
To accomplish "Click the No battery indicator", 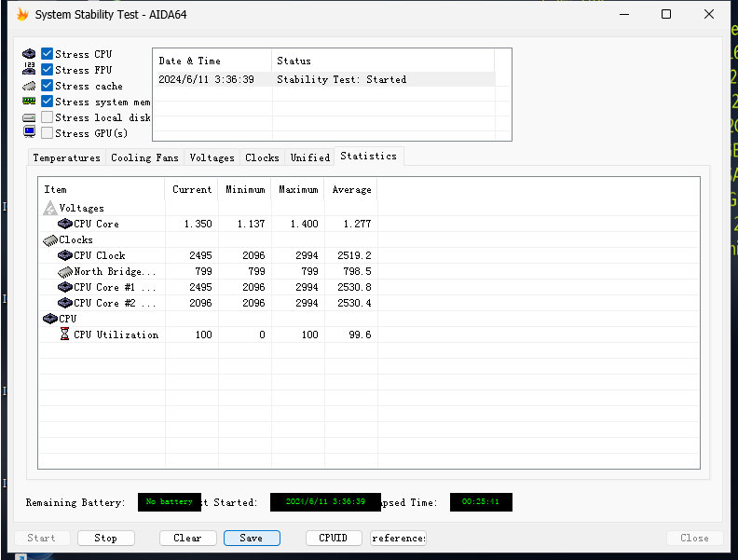I will (x=170, y=501).
